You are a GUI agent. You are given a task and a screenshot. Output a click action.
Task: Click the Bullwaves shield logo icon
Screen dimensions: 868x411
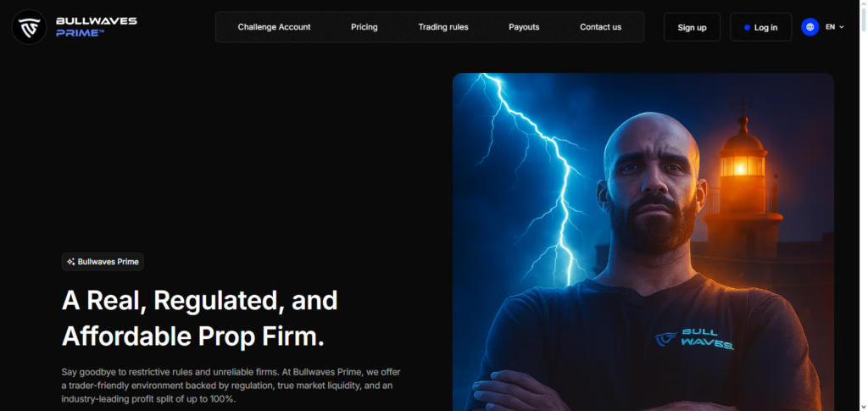tap(29, 27)
